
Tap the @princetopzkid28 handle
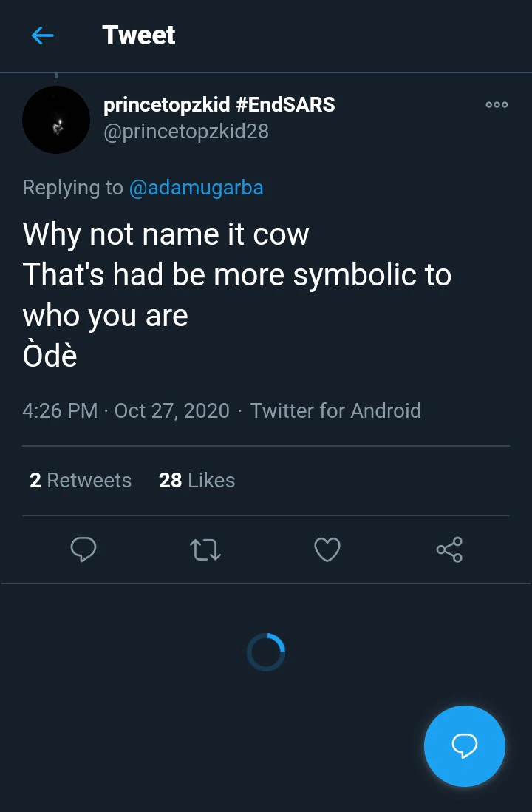point(186,132)
